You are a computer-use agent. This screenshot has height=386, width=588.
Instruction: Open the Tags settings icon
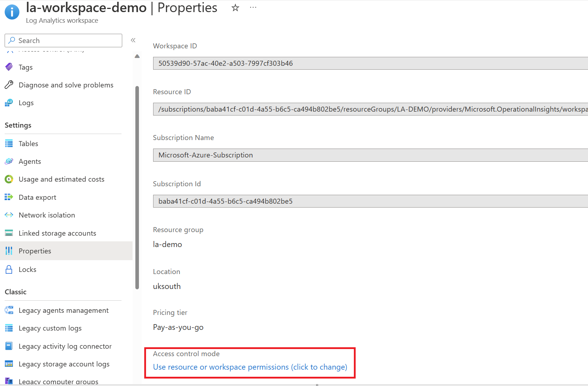tap(9, 67)
